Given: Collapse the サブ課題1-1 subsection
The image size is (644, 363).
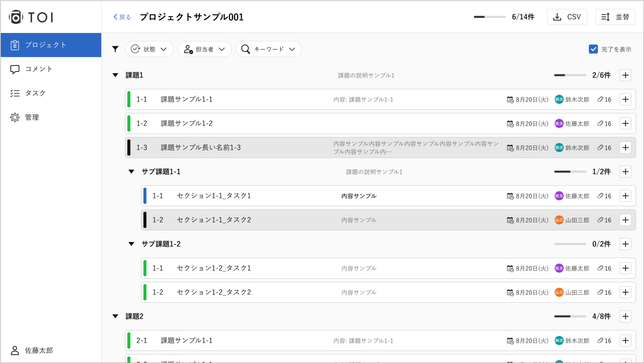Looking at the screenshot, I should pos(131,172).
